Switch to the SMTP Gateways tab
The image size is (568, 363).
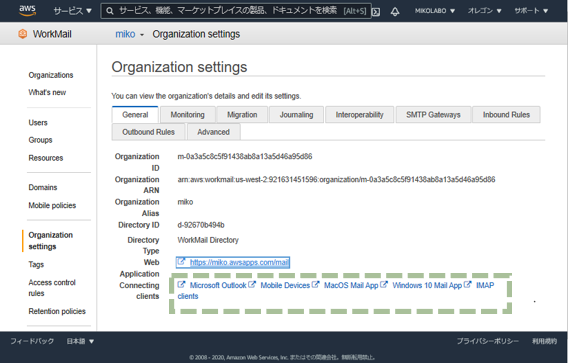click(x=433, y=115)
